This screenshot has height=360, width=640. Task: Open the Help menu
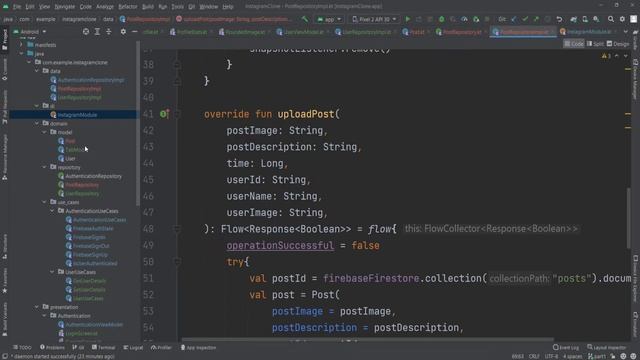[228, 7]
